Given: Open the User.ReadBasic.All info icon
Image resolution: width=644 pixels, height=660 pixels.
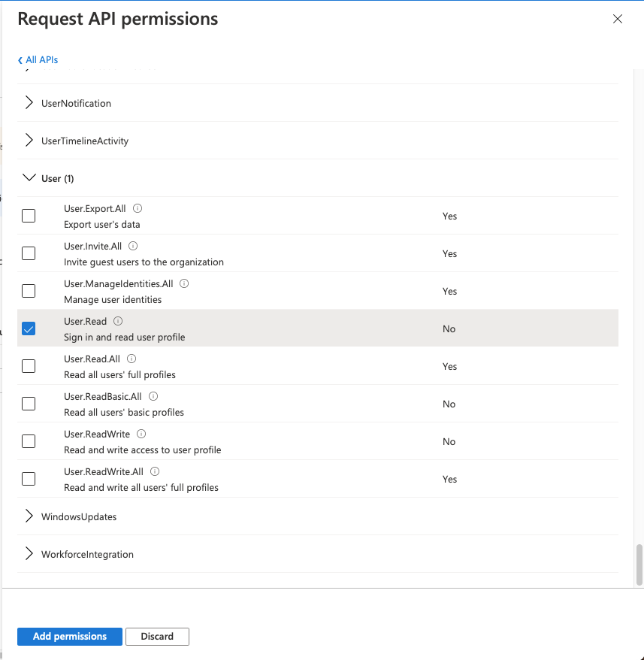Looking at the screenshot, I should coord(153,396).
